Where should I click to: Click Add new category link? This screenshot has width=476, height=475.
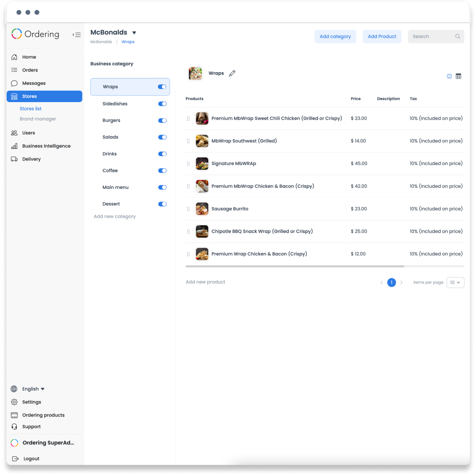click(x=115, y=217)
